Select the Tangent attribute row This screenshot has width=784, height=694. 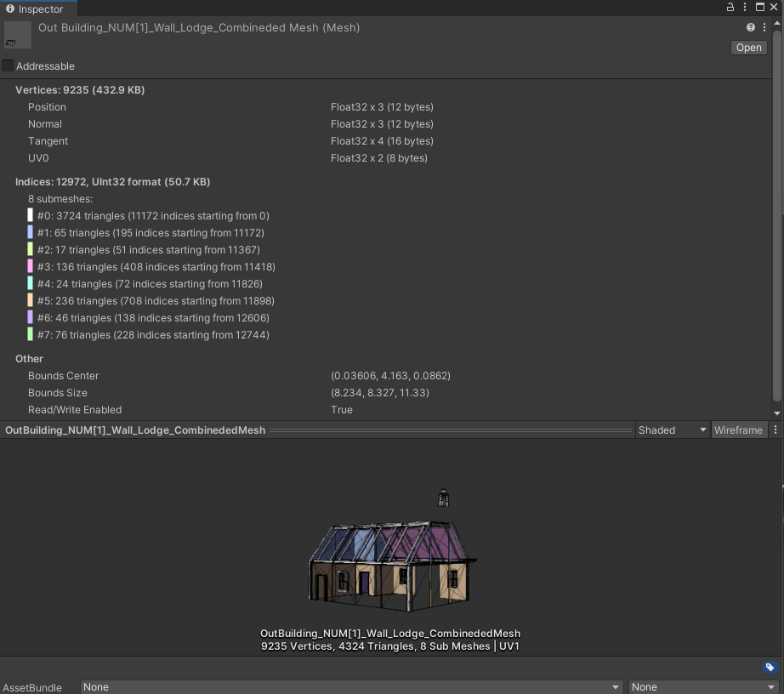[x=386, y=141]
